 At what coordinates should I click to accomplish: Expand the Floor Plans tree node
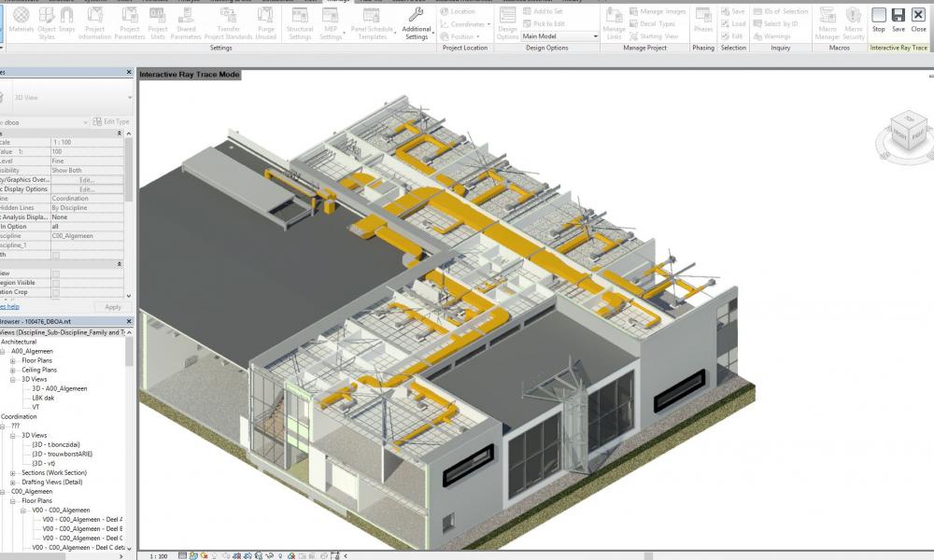tap(13, 360)
